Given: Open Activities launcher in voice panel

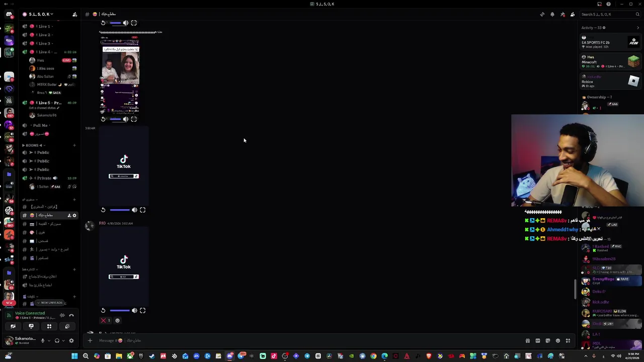Looking at the screenshot, I should 49,326.
